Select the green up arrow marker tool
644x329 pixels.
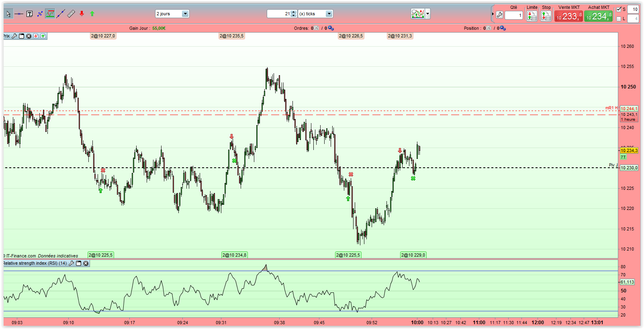point(92,14)
